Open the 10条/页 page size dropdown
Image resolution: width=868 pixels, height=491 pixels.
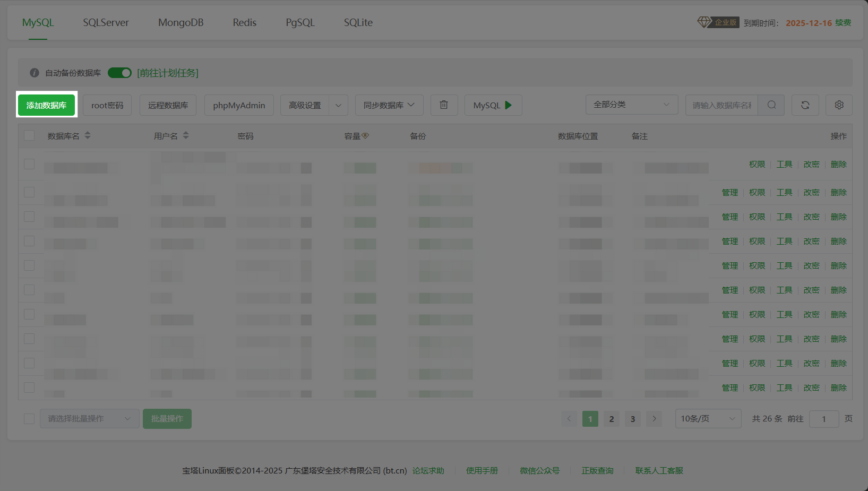(x=708, y=419)
